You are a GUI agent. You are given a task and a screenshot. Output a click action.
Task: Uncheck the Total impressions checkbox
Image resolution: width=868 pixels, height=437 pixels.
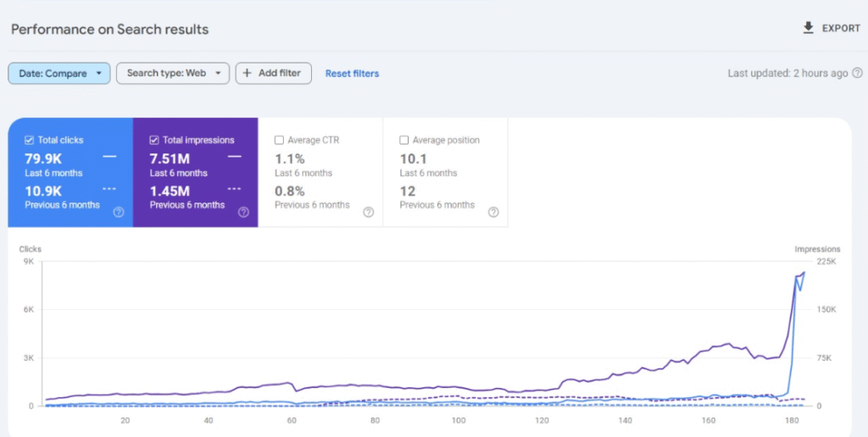pyautogui.click(x=154, y=141)
